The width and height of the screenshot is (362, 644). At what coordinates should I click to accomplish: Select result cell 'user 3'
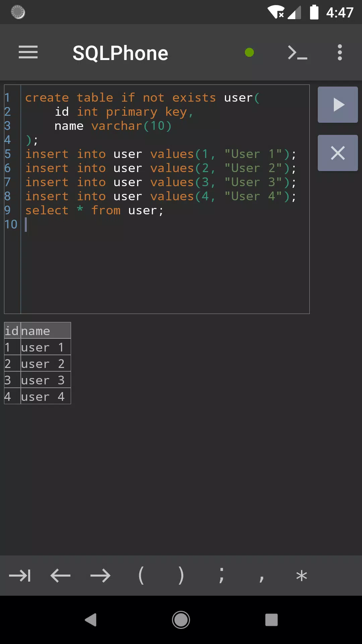coord(46,380)
